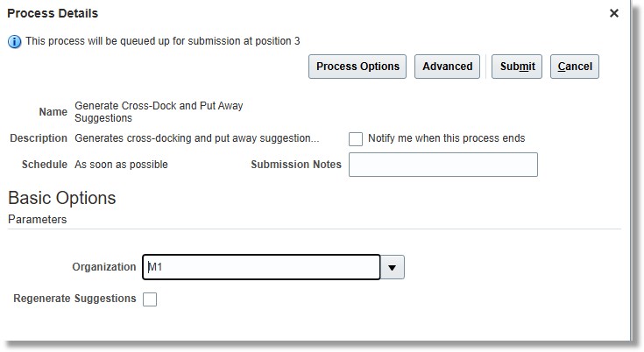Click the blue information icon
644x352 pixels.
pyautogui.click(x=14, y=41)
